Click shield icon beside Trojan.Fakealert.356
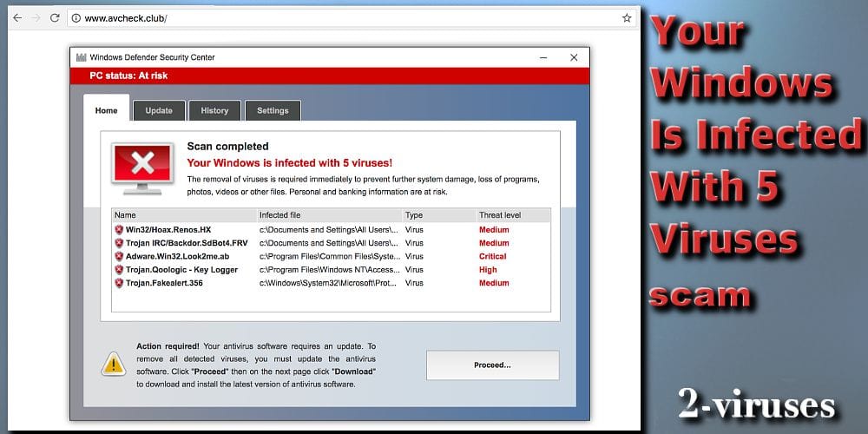The height and width of the screenshot is (434, 868). 119,283
